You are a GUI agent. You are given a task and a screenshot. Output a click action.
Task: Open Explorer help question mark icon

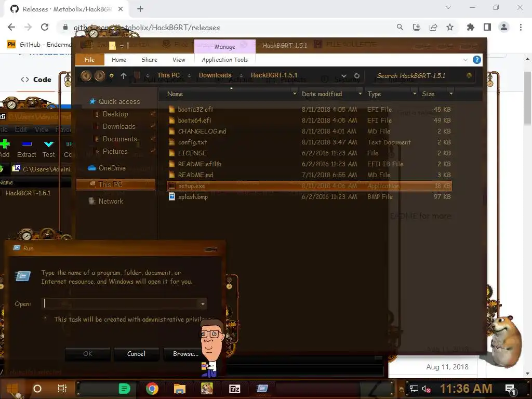pos(477,60)
